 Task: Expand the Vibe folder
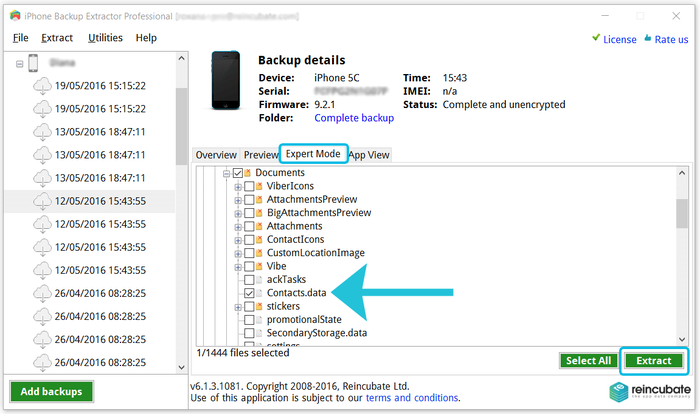click(x=238, y=267)
